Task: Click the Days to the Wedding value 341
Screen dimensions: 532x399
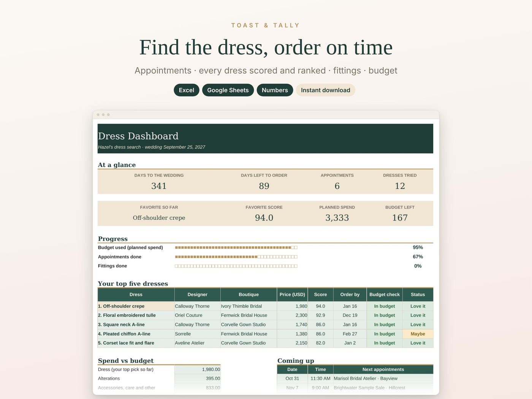Action: (x=159, y=186)
